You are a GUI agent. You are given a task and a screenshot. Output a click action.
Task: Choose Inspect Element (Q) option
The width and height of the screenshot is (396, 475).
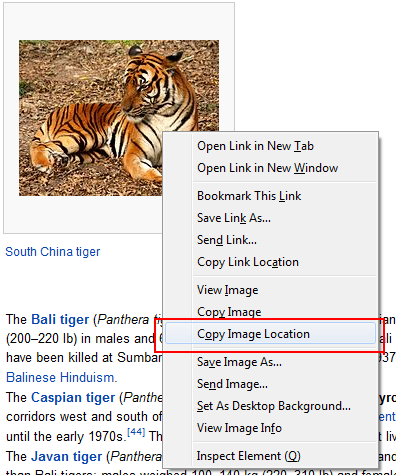[x=270, y=456]
